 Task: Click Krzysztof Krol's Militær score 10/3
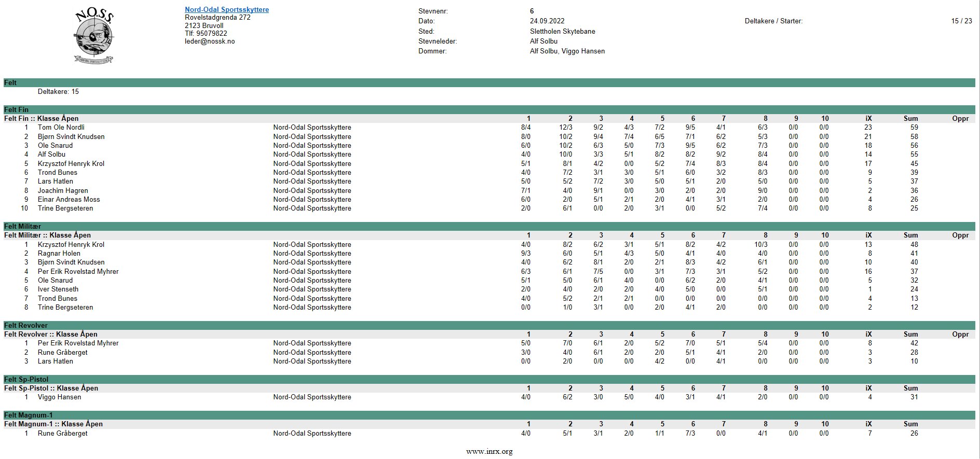tap(761, 245)
